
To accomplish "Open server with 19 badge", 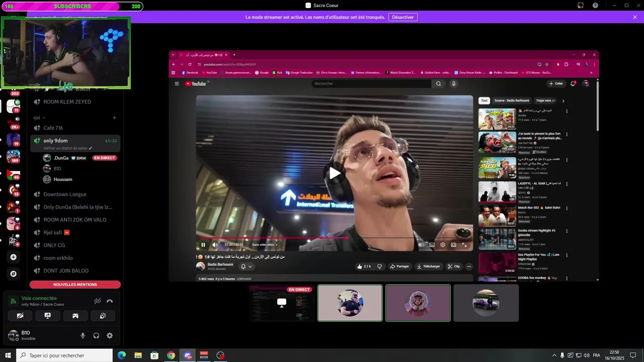I will click(14, 140).
